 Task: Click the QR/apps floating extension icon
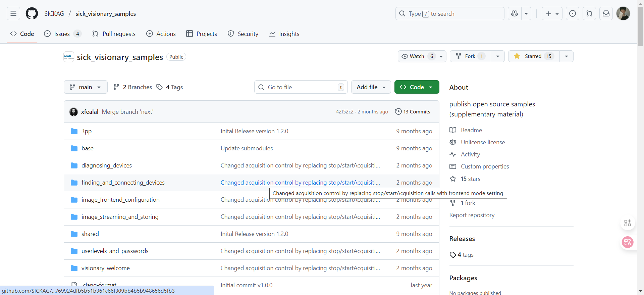point(628,223)
